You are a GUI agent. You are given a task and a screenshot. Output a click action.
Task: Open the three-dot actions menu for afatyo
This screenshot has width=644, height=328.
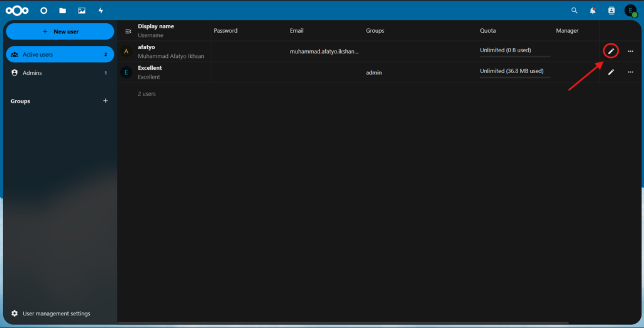(x=630, y=51)
